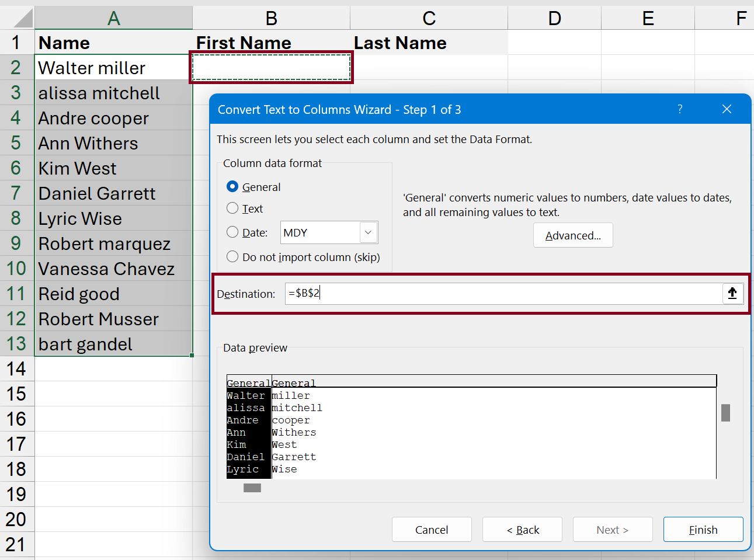Select row header 21
The width and height of the screenshot is (754, 560).
coord(18,544)
